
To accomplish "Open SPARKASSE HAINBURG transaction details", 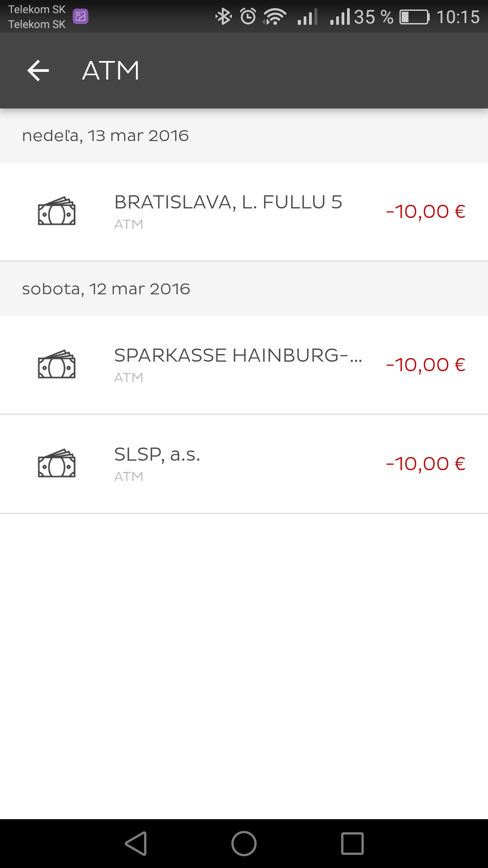I will [x=238, y=356].
